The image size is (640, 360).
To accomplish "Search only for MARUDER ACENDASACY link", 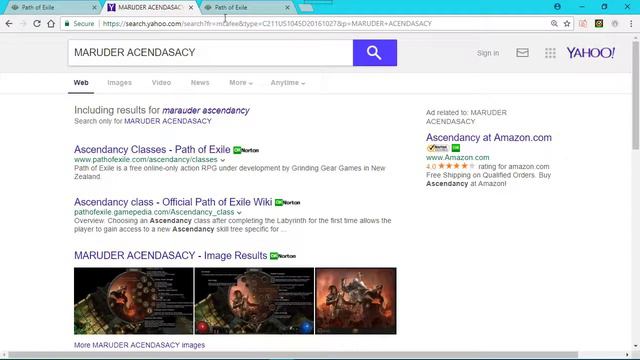I will [168, 121].
